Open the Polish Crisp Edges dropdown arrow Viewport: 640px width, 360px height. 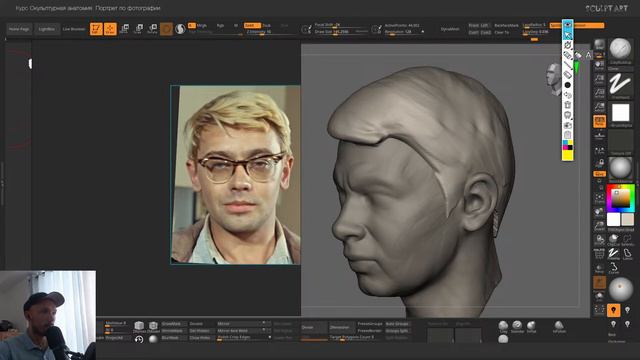pyautogui.click(x=269, y=338)
